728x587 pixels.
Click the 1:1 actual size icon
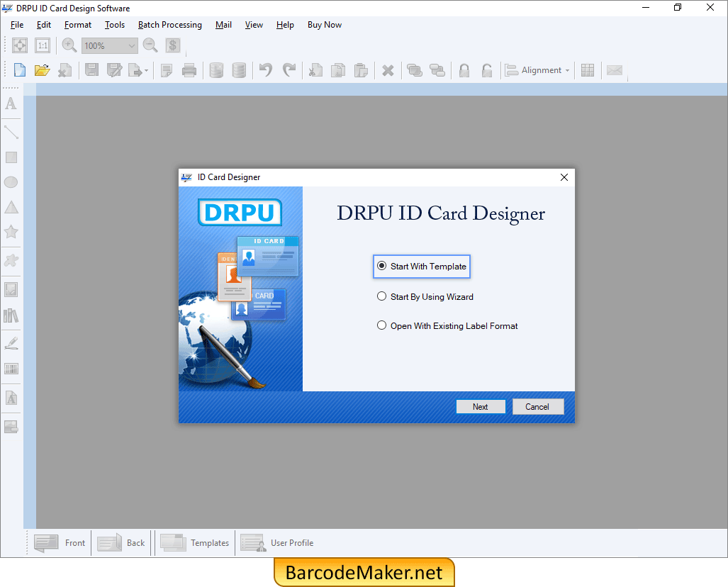click(43, 45)
